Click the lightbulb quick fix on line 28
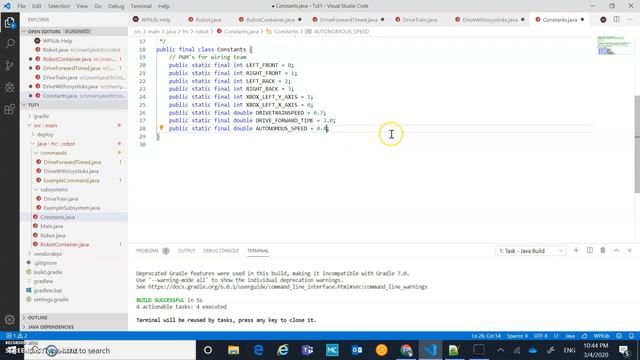Screen dimensions: 640x360 (x=161, y=128)
